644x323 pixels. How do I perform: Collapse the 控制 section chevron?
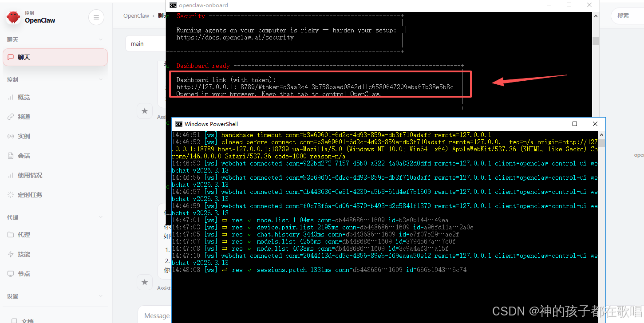point(101,80)
